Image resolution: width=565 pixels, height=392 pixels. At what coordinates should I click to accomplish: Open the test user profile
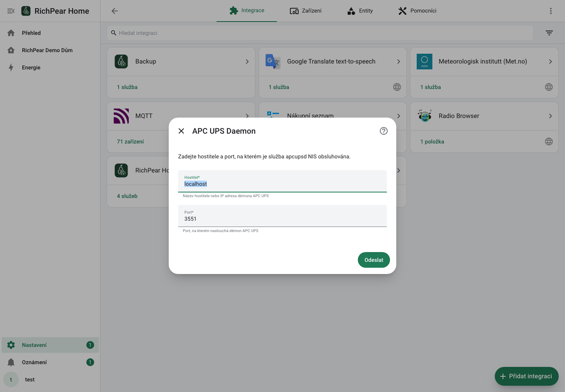50,379
